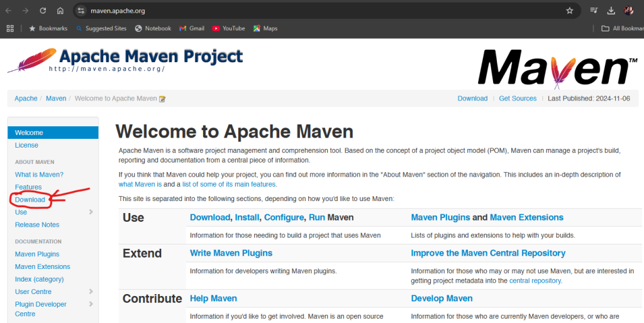This screenshot has width=644, height=323.
Task: Click the address bar URL field
Action: (314, 11)
